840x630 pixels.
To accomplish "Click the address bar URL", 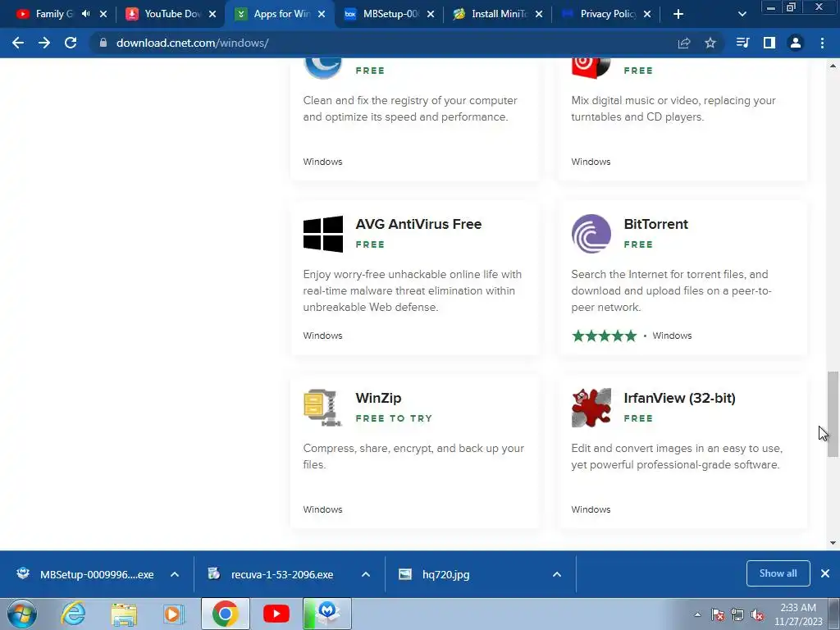I will (x=192, y=43).
